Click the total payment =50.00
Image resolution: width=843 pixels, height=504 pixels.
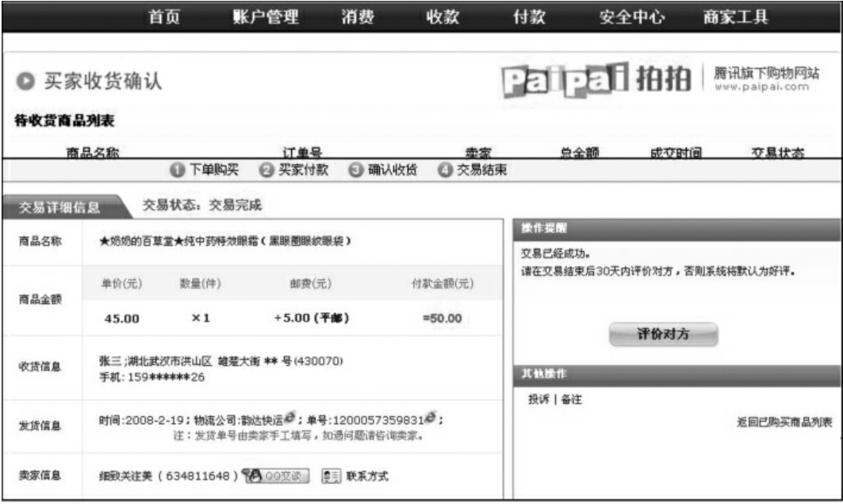pos(443,318)
